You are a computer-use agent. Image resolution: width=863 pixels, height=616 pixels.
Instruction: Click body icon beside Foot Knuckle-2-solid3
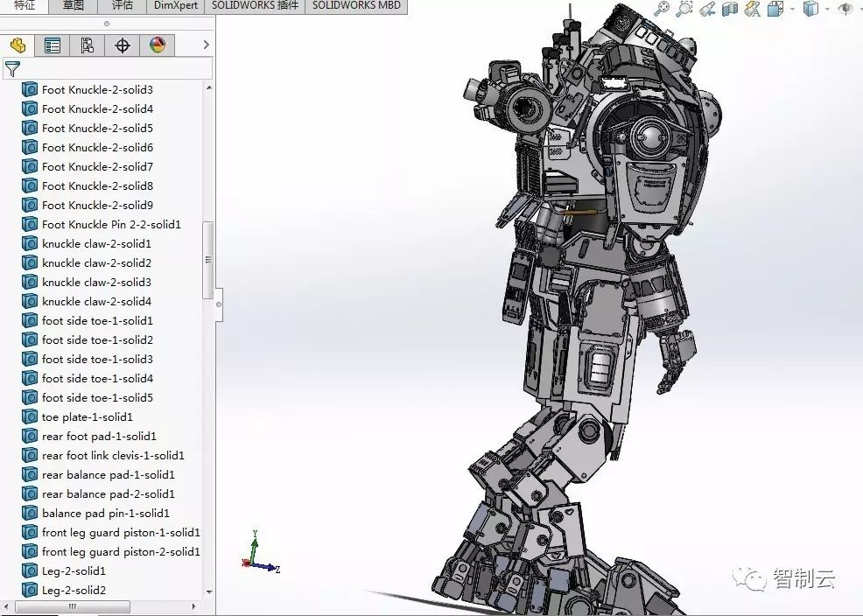(x=30, y=89)
